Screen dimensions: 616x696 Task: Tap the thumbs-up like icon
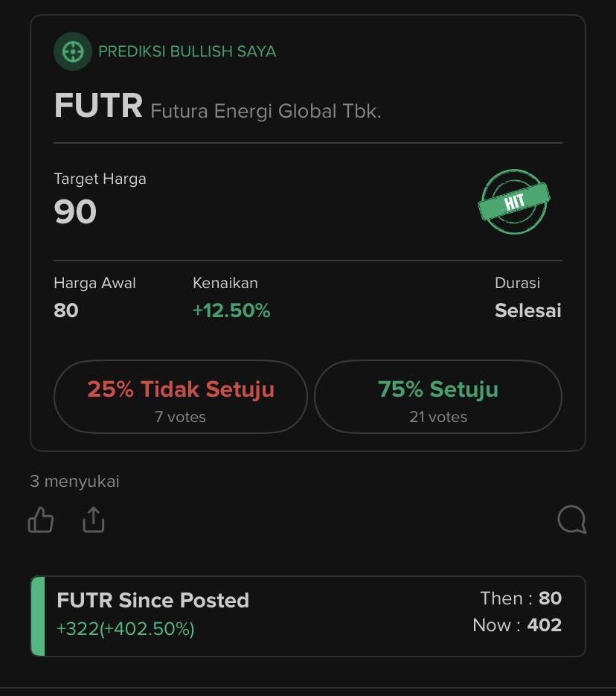[x=41, y=520]
